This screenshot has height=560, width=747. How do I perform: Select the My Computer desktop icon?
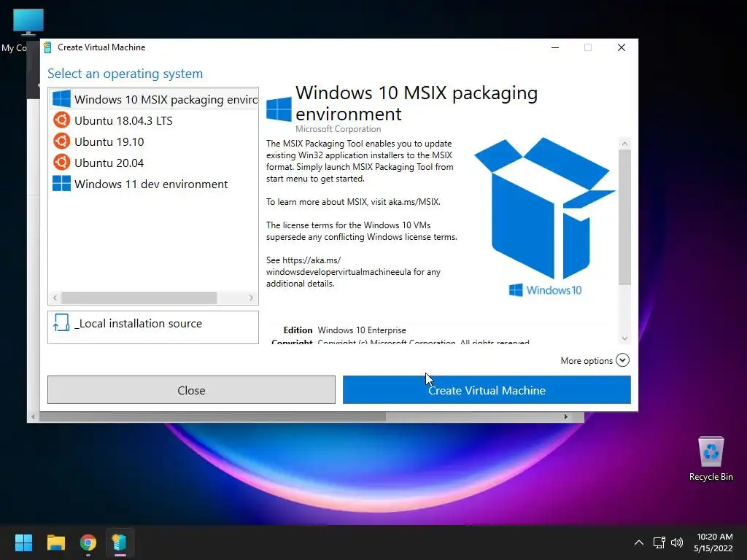coord(28,31)
